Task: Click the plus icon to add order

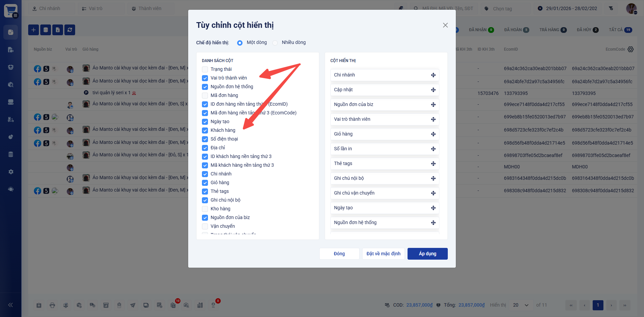Action: 34,30
